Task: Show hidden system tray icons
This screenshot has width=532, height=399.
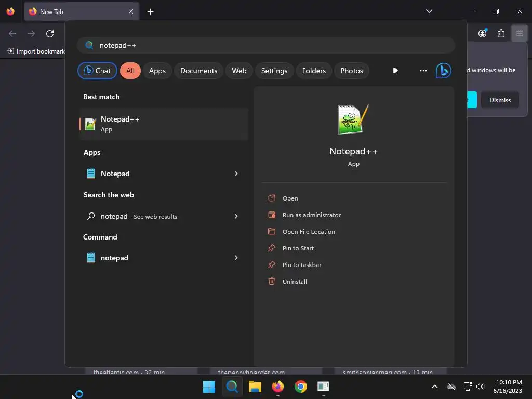Action: (435, 387)
